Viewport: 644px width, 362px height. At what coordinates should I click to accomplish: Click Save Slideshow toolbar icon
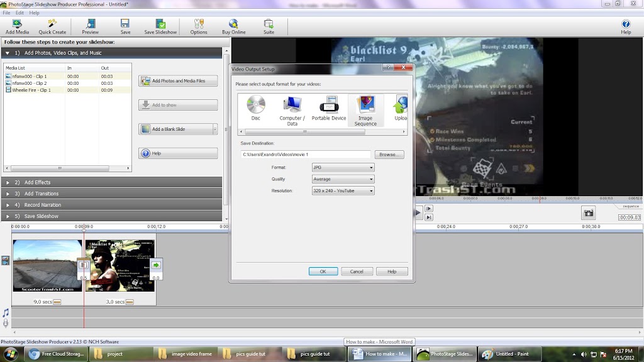(x=160, y=26)
